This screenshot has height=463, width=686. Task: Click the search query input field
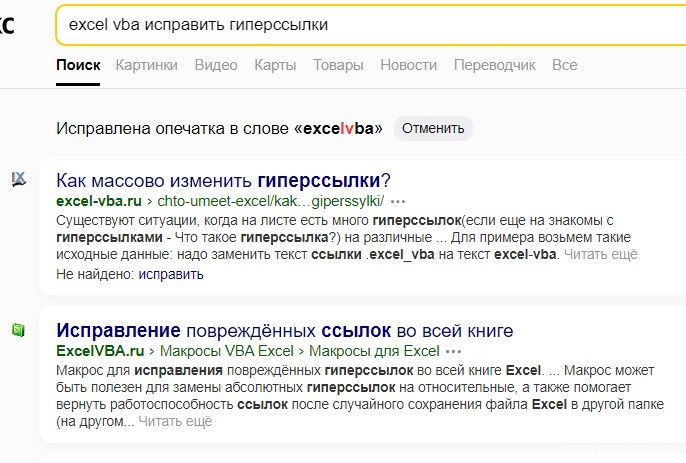tap(371, 25)
